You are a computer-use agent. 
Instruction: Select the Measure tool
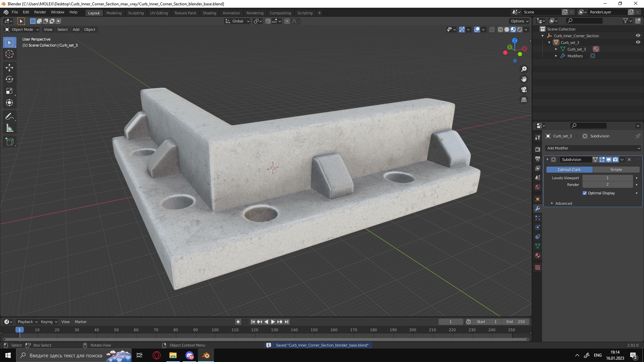[9, 128]
